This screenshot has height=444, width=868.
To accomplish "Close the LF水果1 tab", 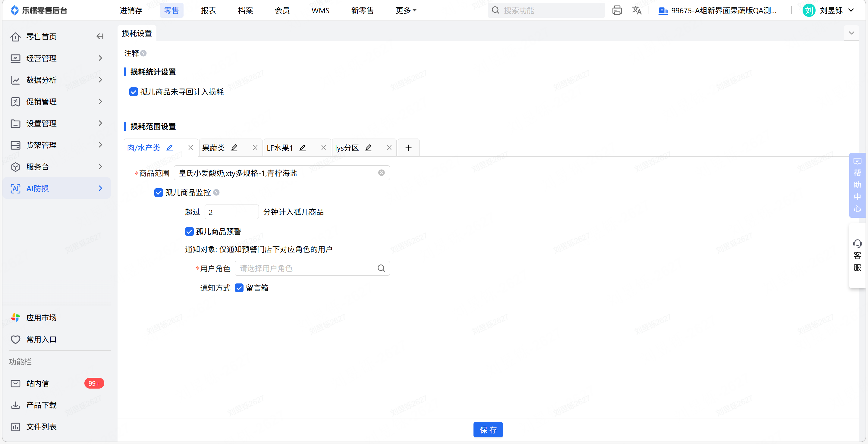I will point(323,148).
